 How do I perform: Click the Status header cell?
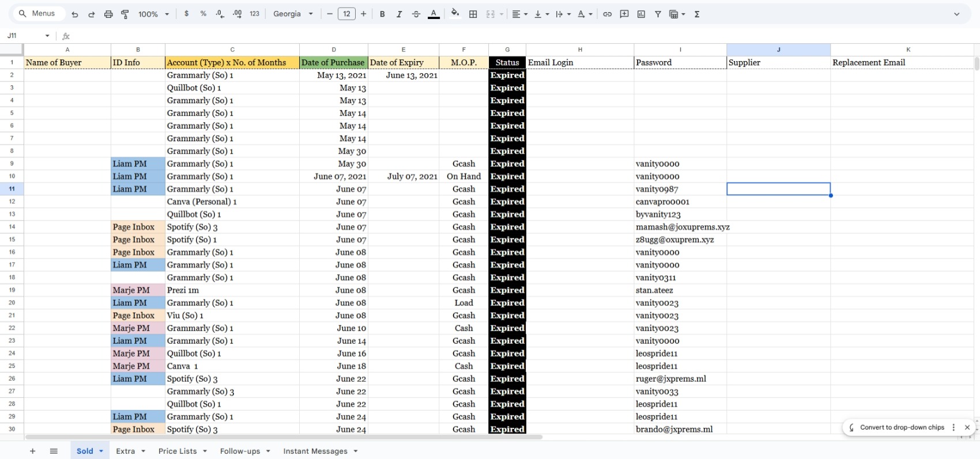pyautogui.click(x=507, y=62)
